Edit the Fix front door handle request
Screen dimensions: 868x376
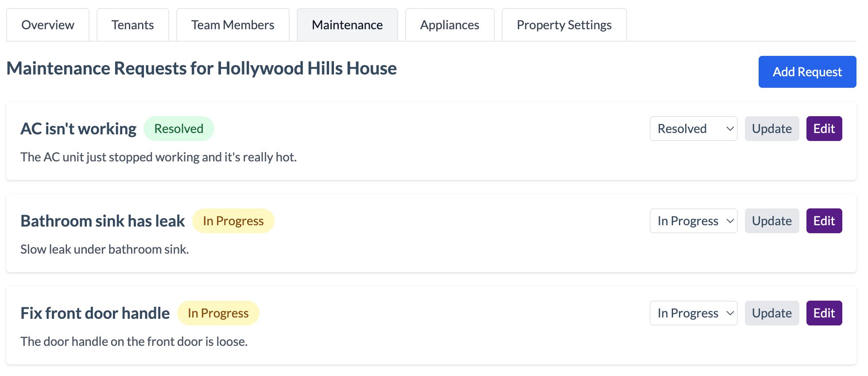point(824,313)
